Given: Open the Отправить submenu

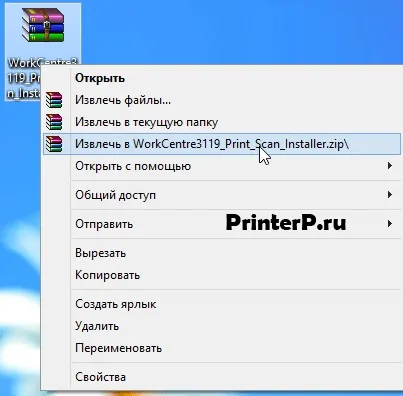Looking at the screenshot, I should coord(222,224).
